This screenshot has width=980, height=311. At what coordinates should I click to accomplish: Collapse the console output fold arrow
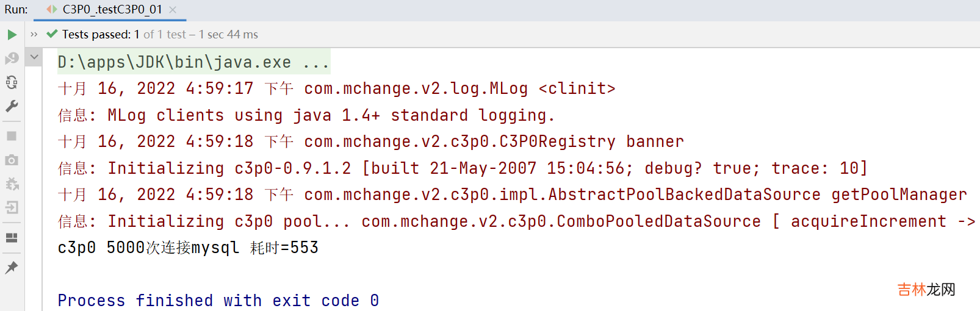coord(34,57)
